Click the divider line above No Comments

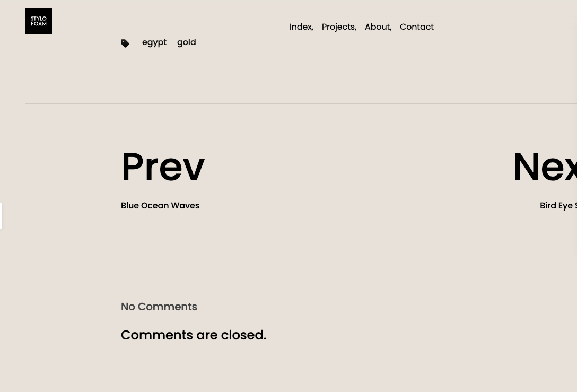[301, 256]
